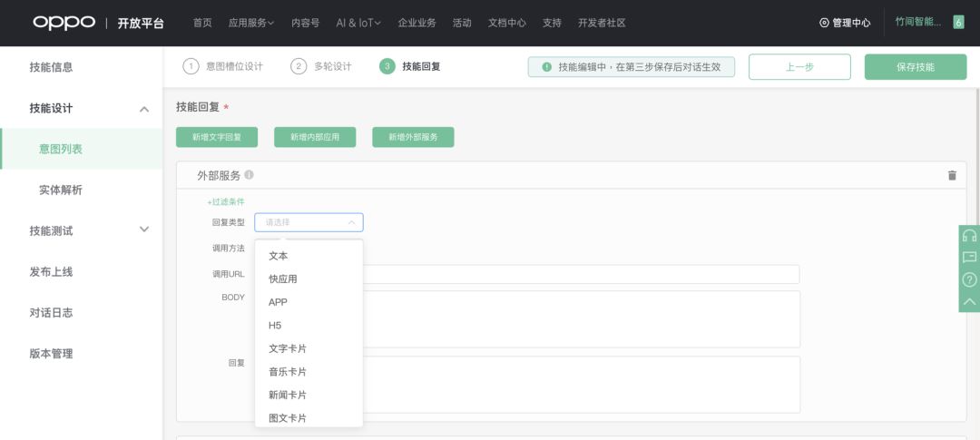Viewport: 980px width, 440px height.
Task: Expand the 技能测试 sidebar section
Action: 143,230
